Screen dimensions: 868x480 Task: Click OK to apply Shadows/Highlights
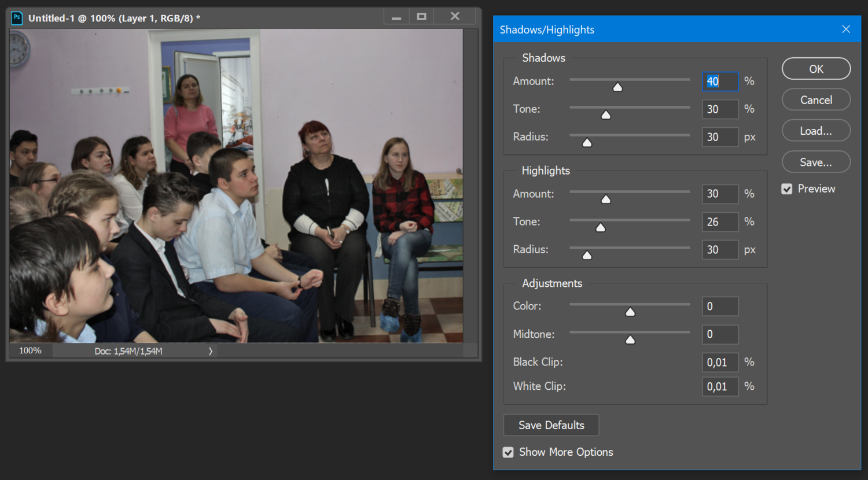[816, 69]
